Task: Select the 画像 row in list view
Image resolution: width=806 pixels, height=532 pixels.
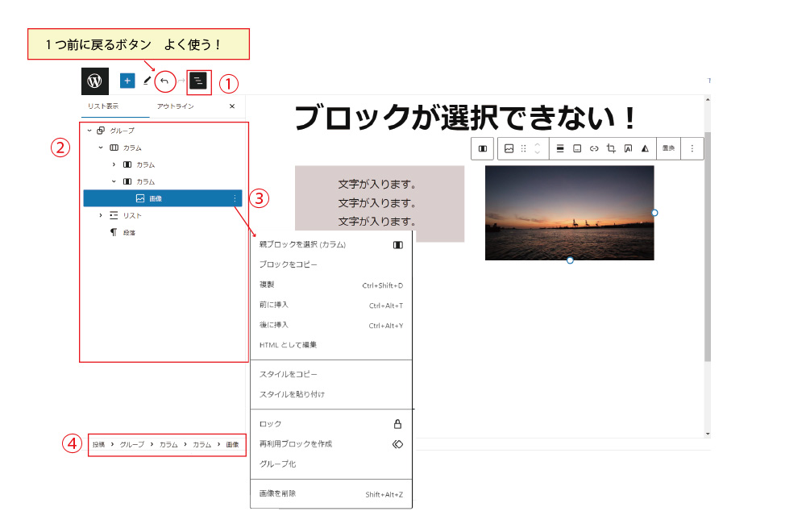Action: [163, 198]
